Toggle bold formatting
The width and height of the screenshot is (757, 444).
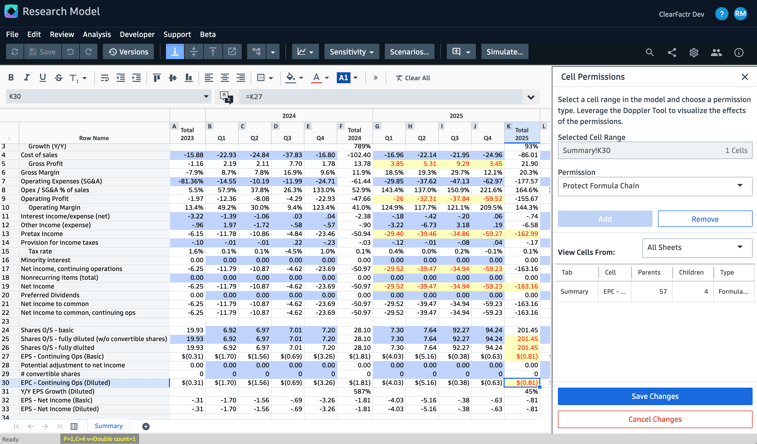(11, 78)
